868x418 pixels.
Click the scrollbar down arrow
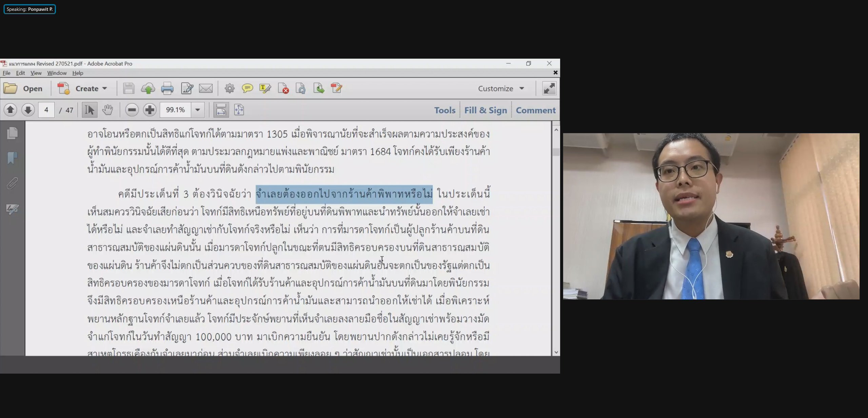tap(556, 352)
